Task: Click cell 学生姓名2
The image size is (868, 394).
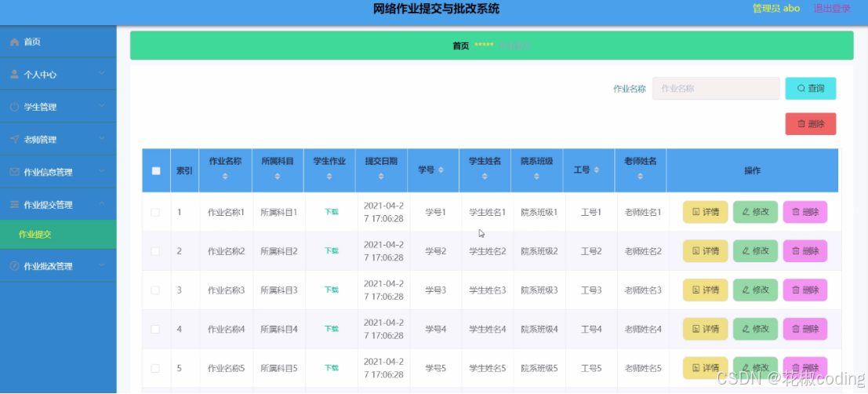Action: (488, 251)
